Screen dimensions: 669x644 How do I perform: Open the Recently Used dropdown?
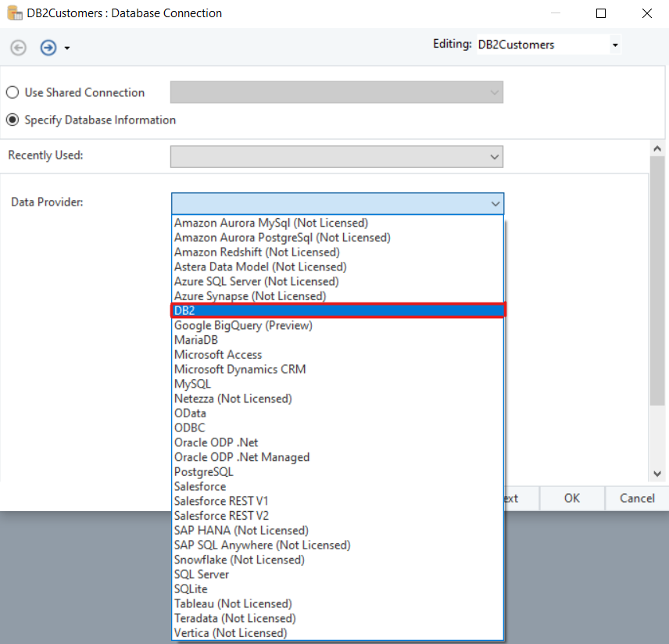pos(494,157)
